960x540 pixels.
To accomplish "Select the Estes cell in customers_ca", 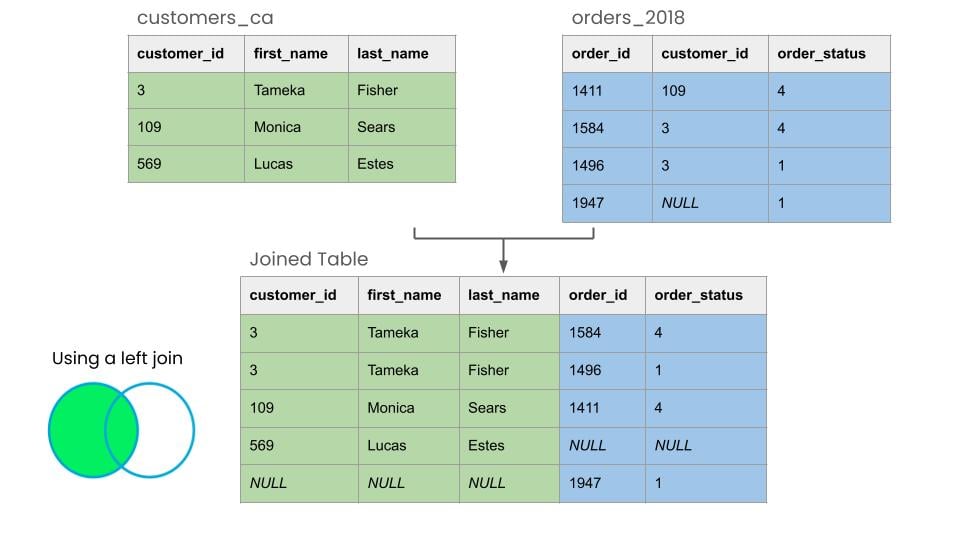I will [x=402, y=164].
